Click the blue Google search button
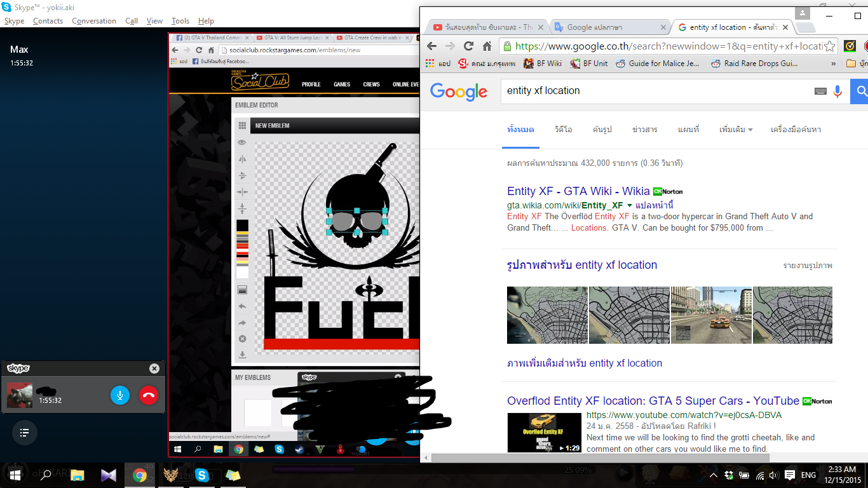Viewport: 868px width, 488px height. [x=860, y=91]
